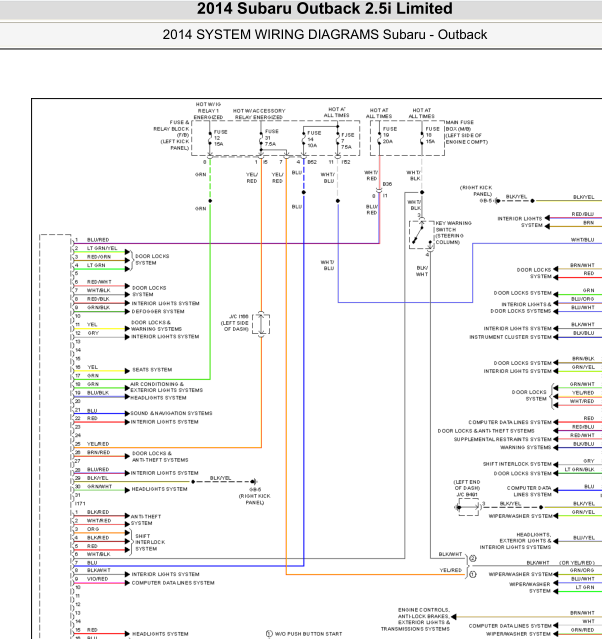Click "SOUND & NAVIGATION SYSTEMS" reference
The height and width of the screenshot is (639, 602).
pyautogui.click(x=171, y=413)
